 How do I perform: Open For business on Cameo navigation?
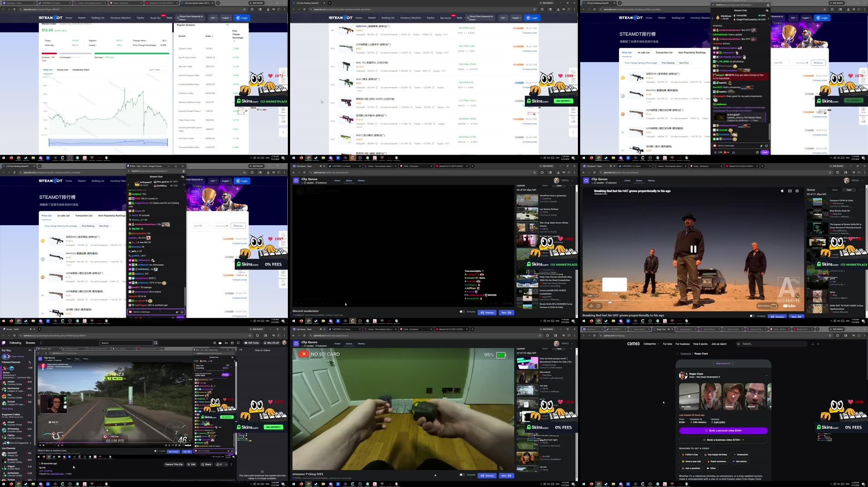pos(682,344)
